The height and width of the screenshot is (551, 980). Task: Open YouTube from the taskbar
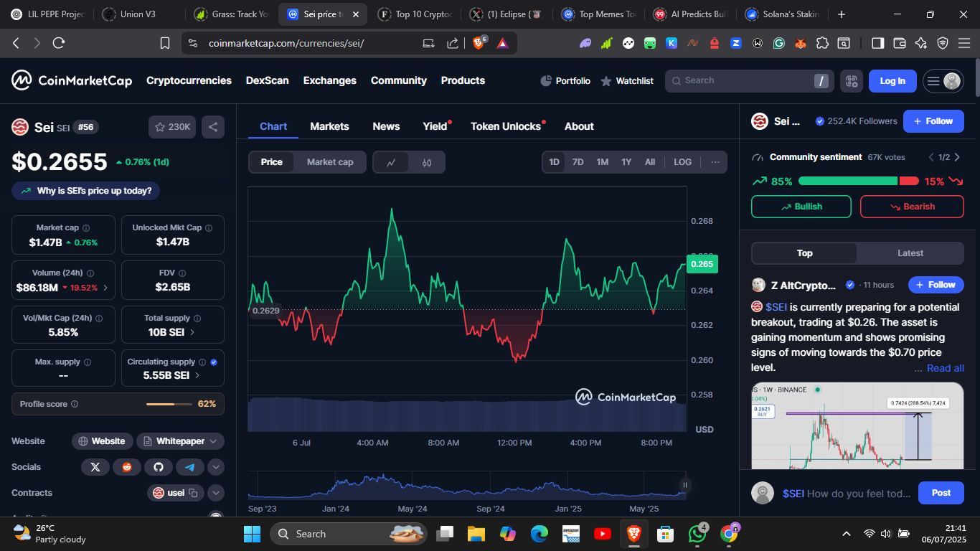tap(603, 534)
